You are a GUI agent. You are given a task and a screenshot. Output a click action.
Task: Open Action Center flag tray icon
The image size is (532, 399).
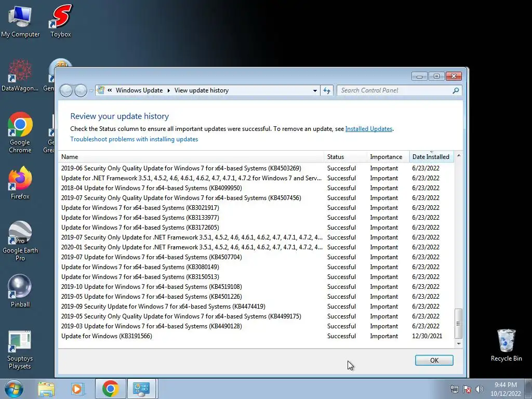(x=467, y=389)
